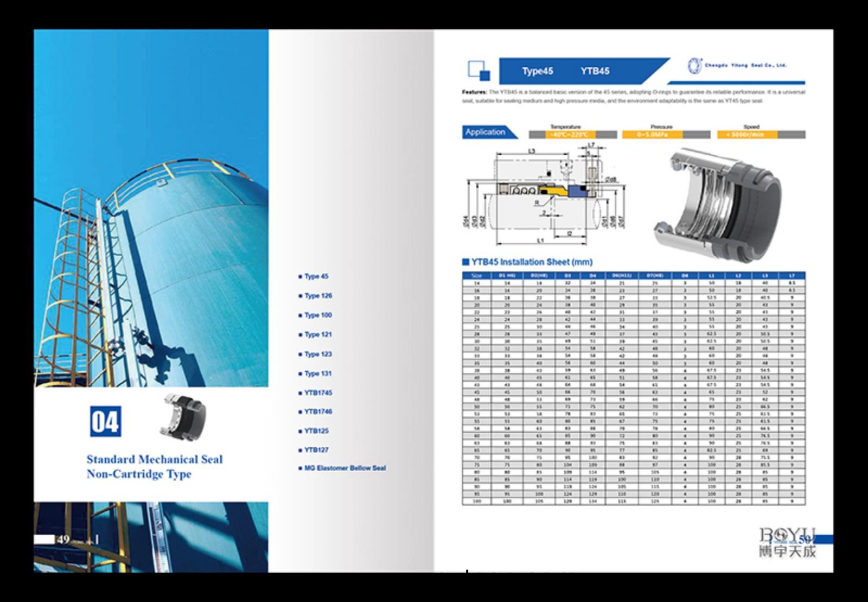
Task: Click the blue Application label
Action: coord(486,132)
